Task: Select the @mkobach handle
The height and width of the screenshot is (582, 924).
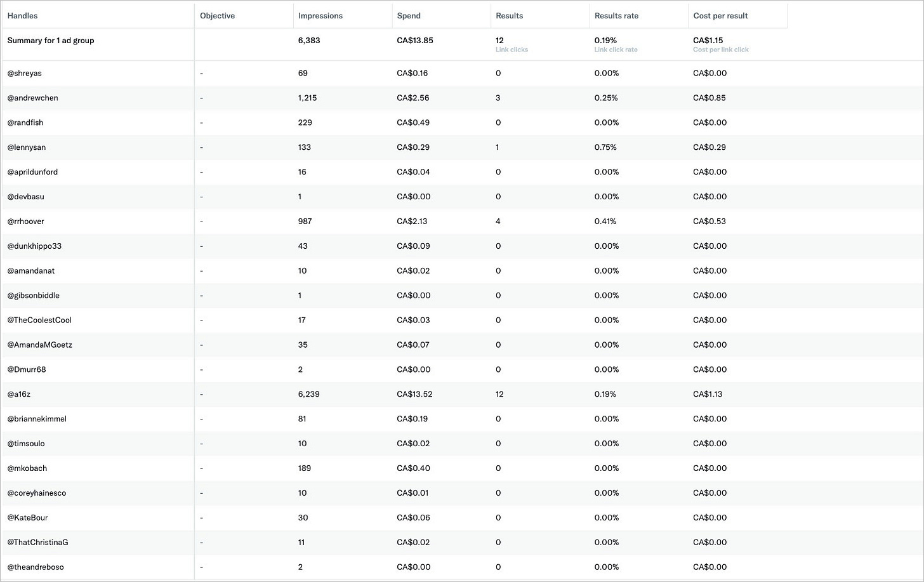Action: pyautogui.click(x=27, y=469)
